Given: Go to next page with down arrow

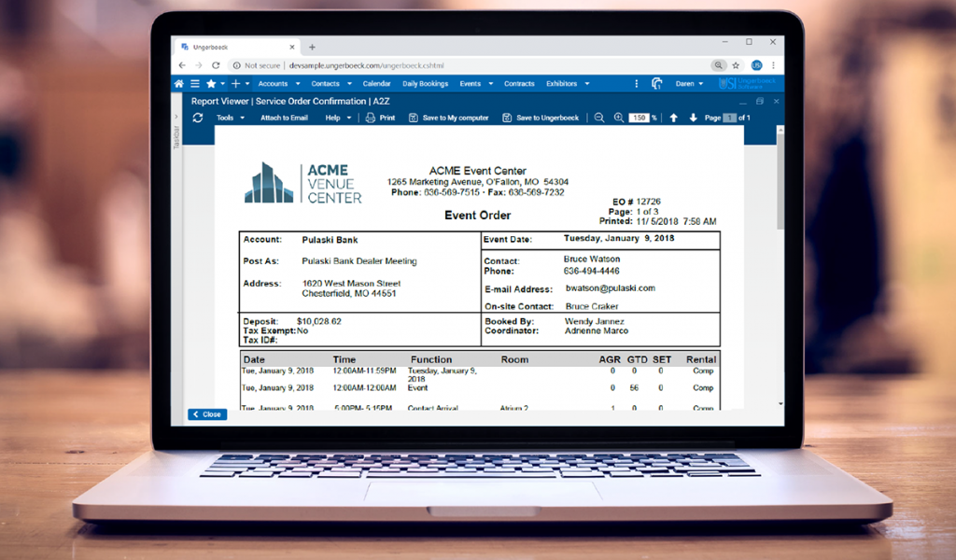Looking at the screenshot, I should [693, 118].
